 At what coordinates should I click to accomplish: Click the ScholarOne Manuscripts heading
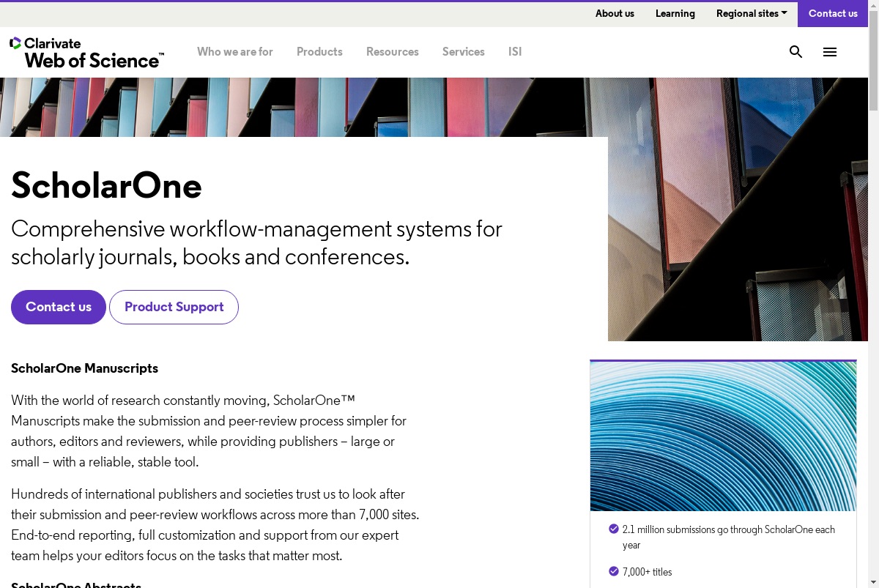(x=84, y=368)
